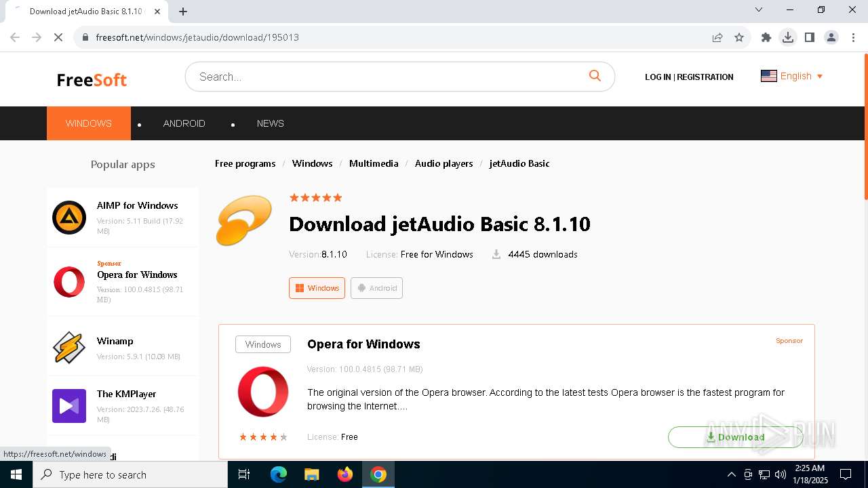Image resolution: width=868 pixels, height=488 pixels.
Task: Open a new browser tab
Action: (183, 11)
